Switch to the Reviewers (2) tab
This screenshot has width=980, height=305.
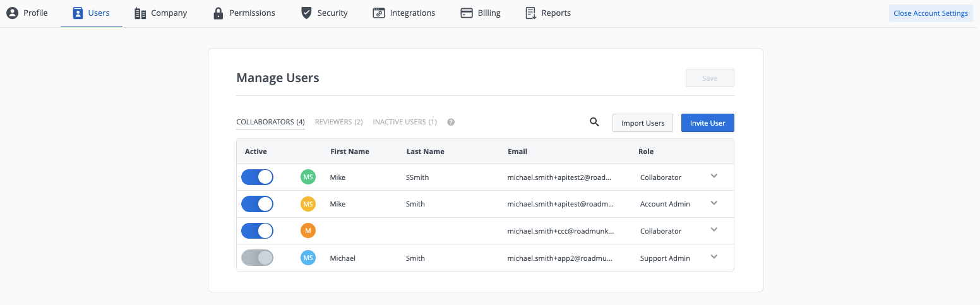(x=338, y=122)
